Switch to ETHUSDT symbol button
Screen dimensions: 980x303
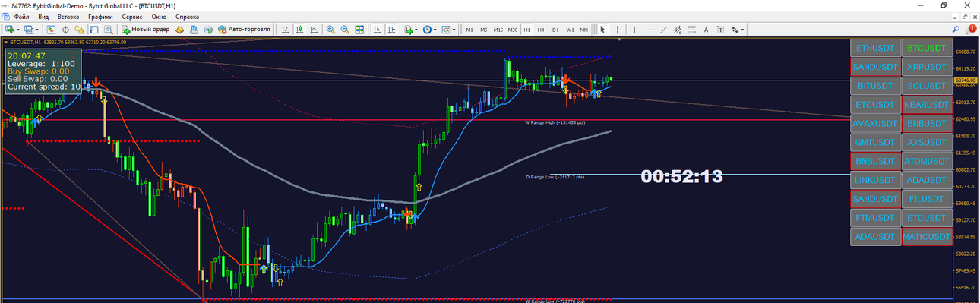point(875,47)
